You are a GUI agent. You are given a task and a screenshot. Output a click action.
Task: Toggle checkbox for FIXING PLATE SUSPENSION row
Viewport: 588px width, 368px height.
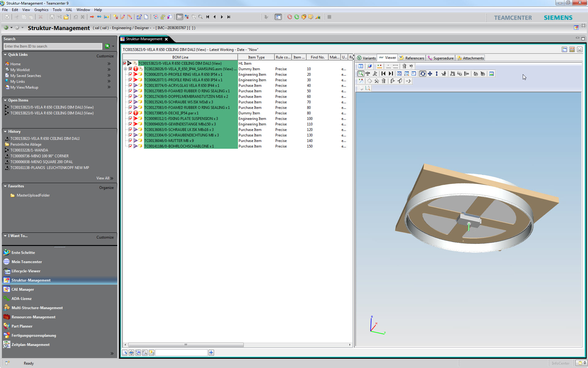(130, 119)
